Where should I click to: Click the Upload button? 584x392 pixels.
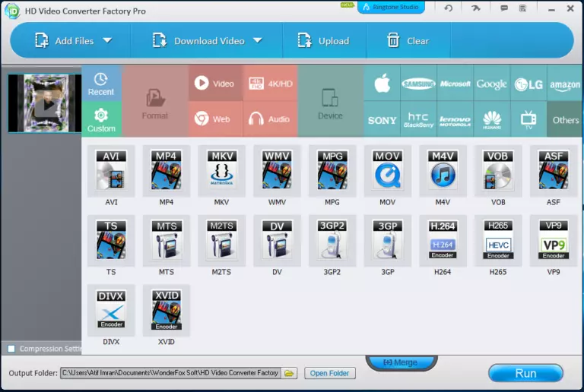point(324,40)
